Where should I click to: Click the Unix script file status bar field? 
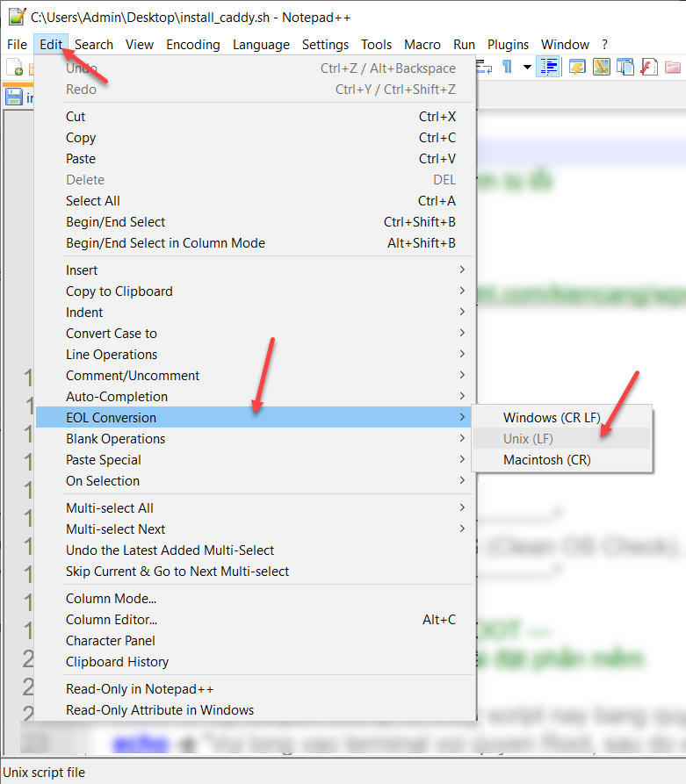pos(44,773)
